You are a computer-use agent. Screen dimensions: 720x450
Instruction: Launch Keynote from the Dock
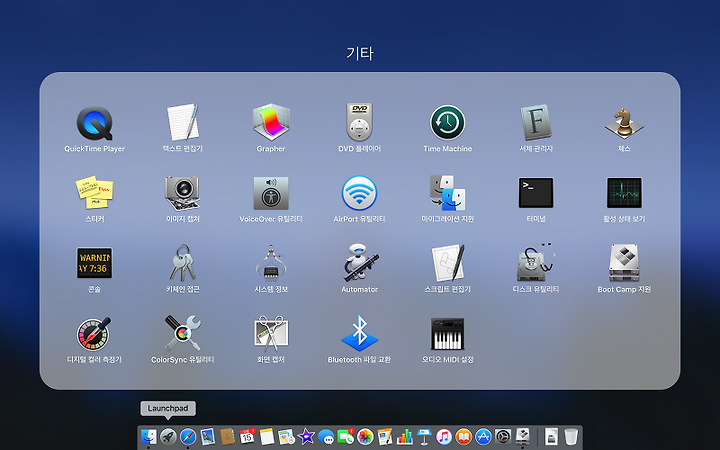point(424,437)
